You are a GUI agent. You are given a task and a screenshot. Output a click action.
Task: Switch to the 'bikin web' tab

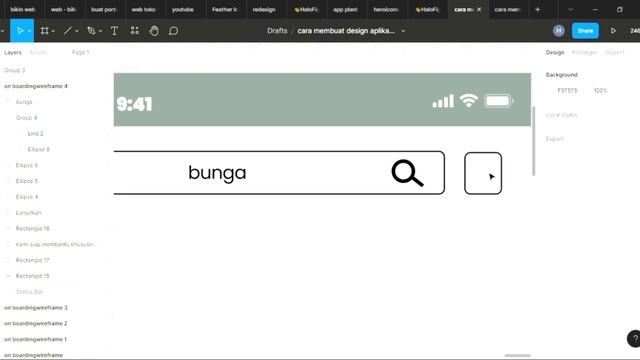pos(22,9)
